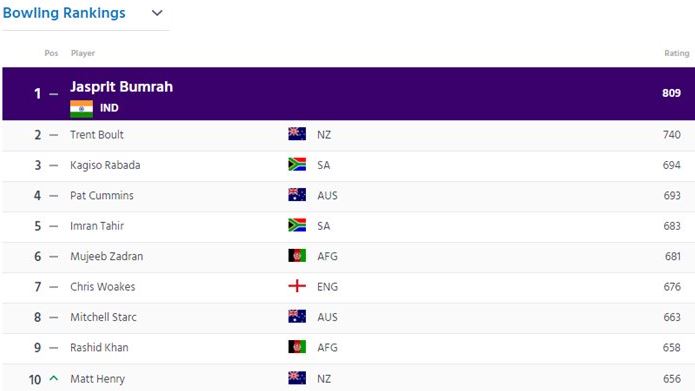The width and height of the screenshot is (695, 391).
Task: Open Jasprit Bumrah's player profile
Action: point(121,86)
